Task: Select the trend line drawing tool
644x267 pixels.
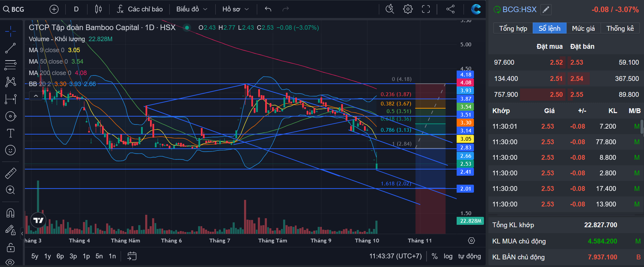Action: pos(10,48)
